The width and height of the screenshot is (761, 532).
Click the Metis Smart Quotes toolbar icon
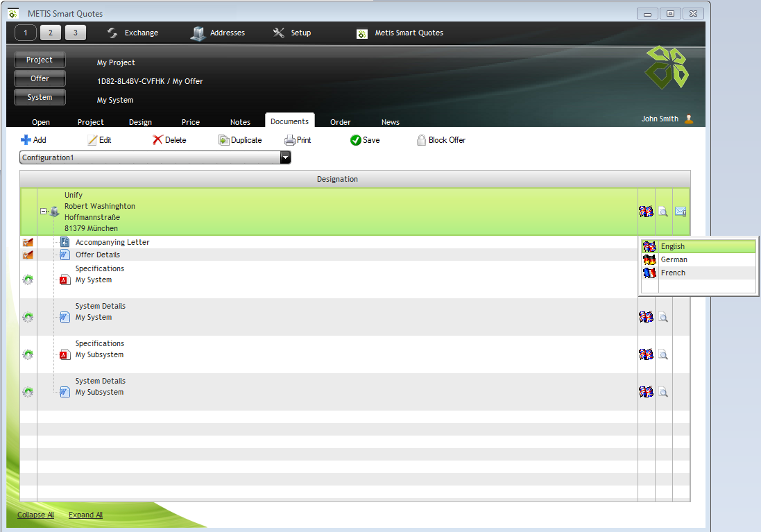(x=362, y=33)
